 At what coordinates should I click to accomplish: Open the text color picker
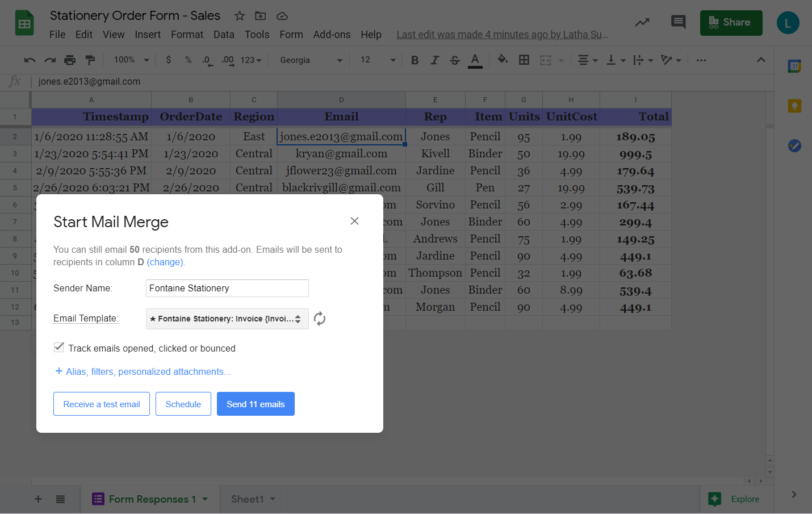pos(475,60)
